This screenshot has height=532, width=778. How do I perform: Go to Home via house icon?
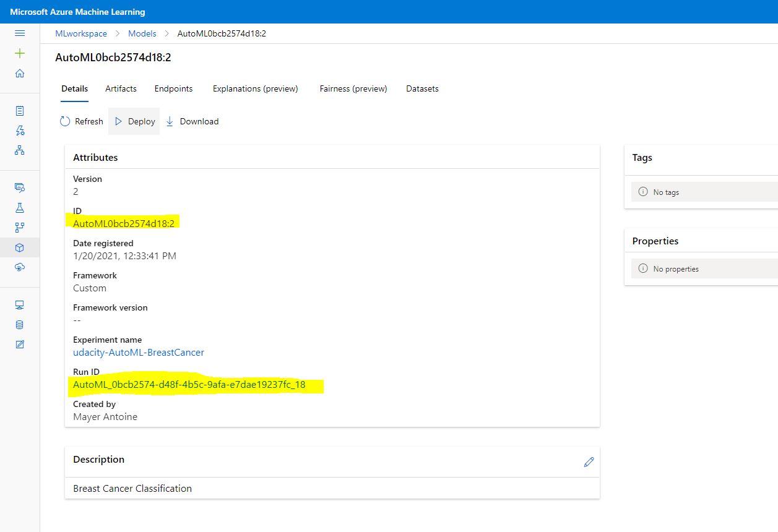20,73
